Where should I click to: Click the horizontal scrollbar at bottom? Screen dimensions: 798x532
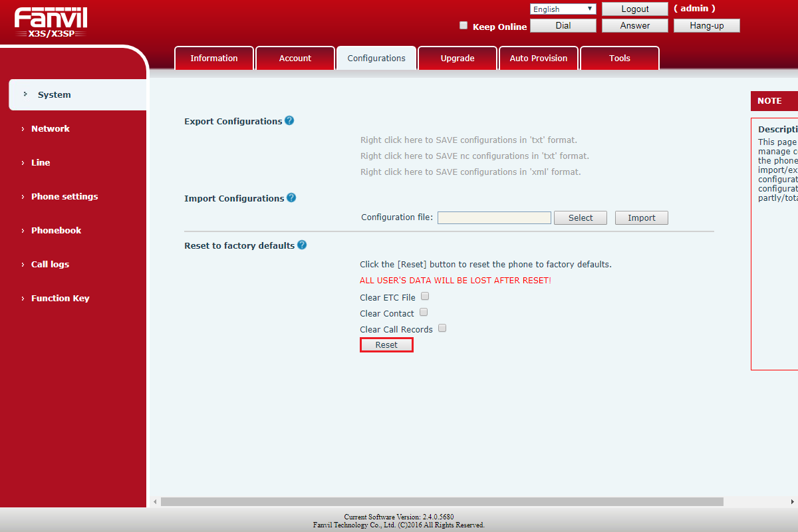pyautogui.click(x=442, y=501)
